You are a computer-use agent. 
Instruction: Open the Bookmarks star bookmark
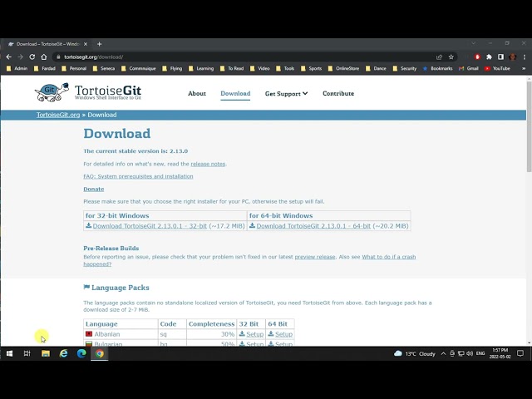[x=438, y=68]
